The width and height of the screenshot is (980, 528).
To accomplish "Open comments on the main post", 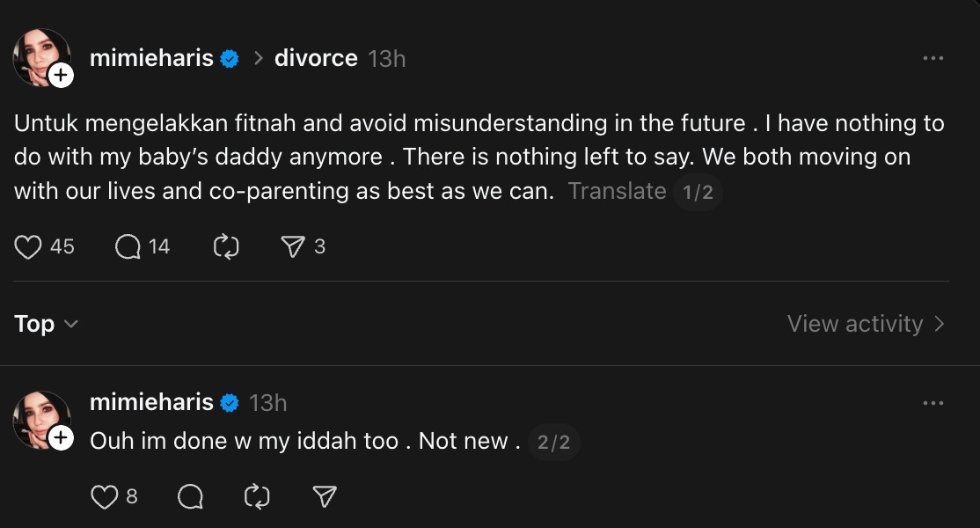I will coord(128,247).
